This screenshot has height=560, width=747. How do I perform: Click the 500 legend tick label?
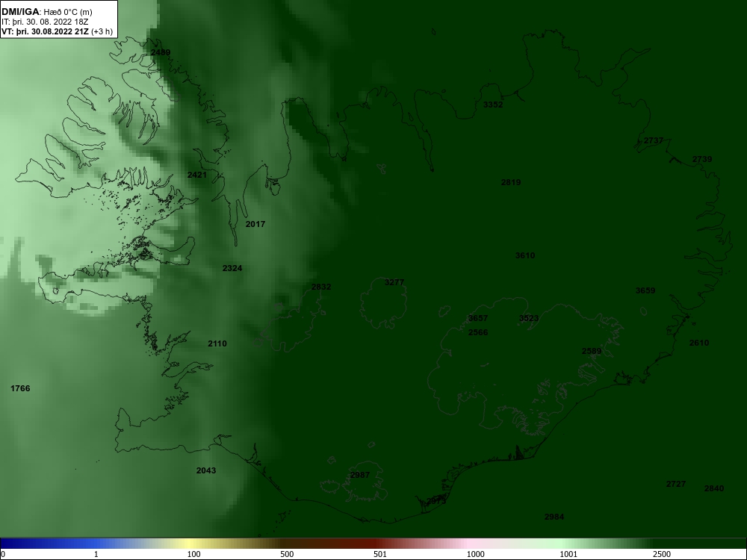(x=288, y=554)
